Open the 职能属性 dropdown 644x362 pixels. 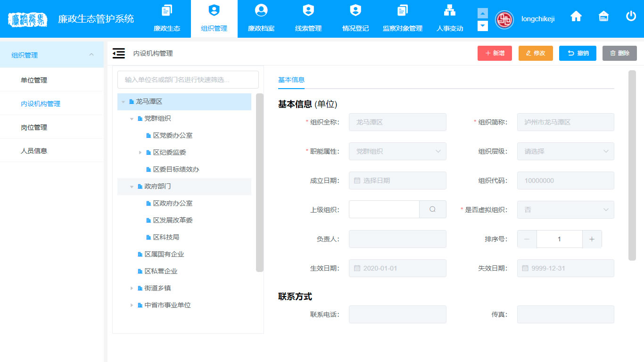(397, 151)
